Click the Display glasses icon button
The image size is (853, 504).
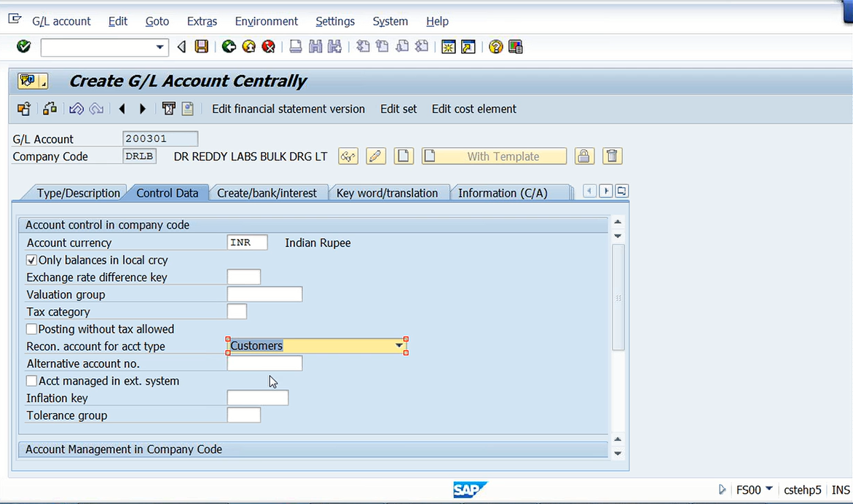point(348,157)
